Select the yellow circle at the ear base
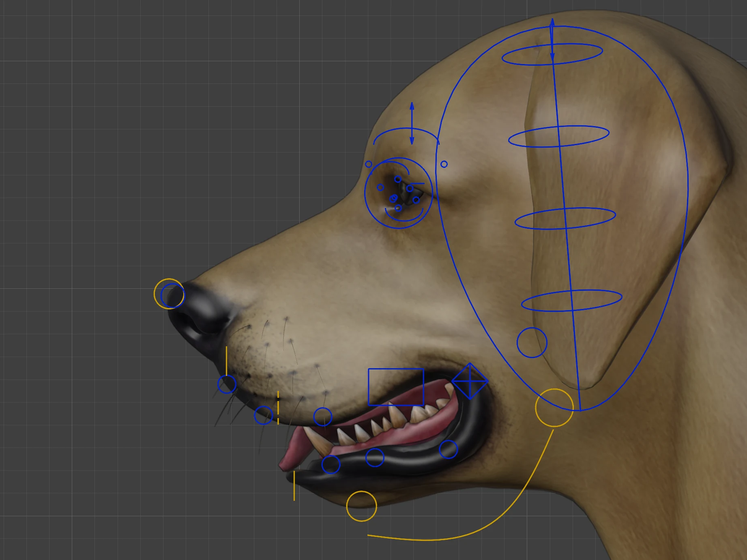Viewport: 747px width, 560px height. coord(554,408)
